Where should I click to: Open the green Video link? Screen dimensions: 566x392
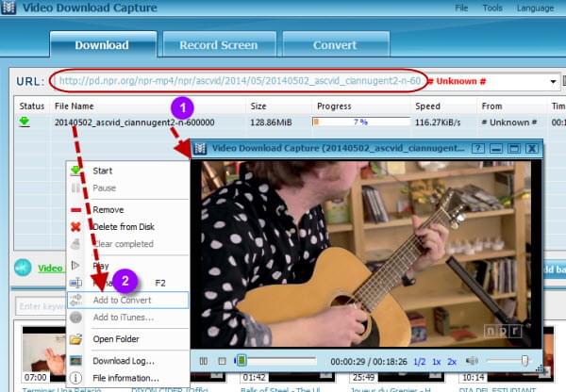[x=50, y=269]
